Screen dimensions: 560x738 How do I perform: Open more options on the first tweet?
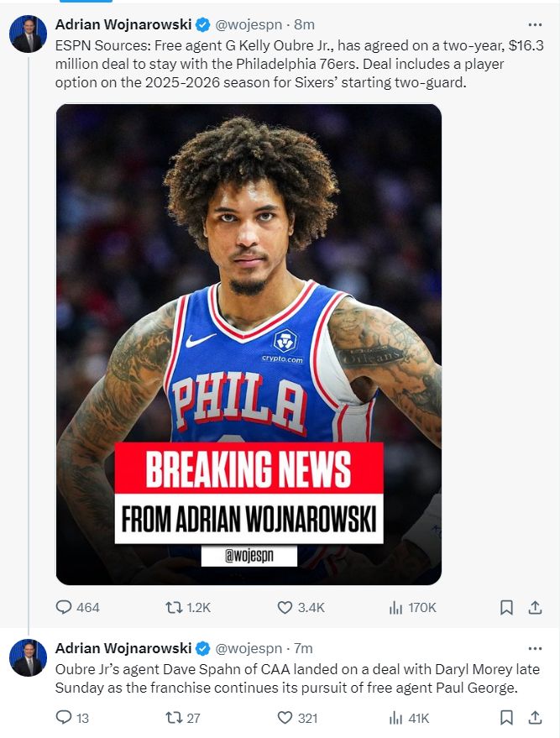pos(534,24)
